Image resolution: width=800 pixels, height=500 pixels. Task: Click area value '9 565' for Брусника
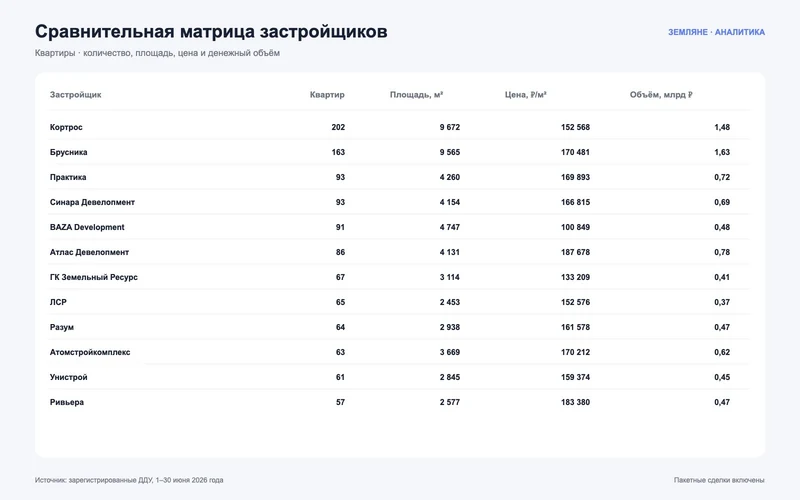[449, 152]
